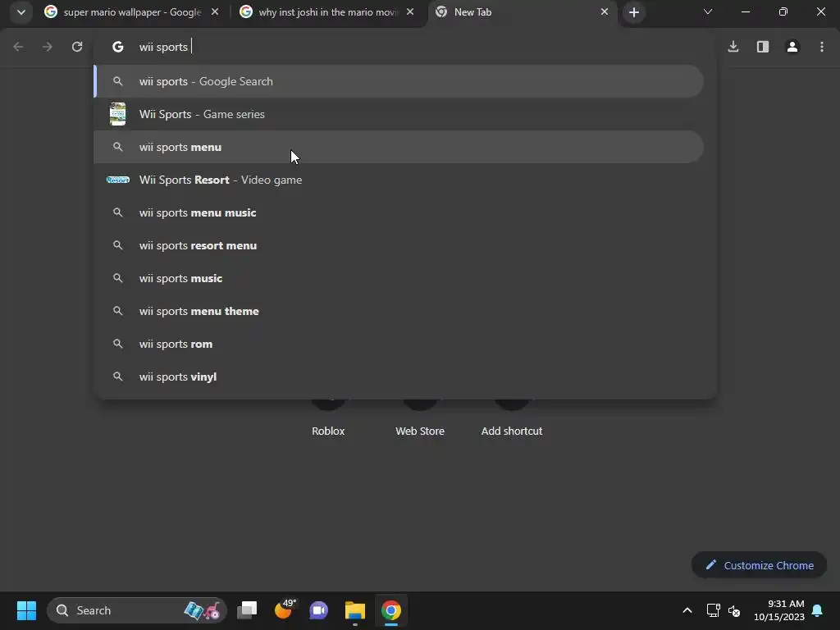
Task: Click the taskbar Search box
Action: point(137,610)
